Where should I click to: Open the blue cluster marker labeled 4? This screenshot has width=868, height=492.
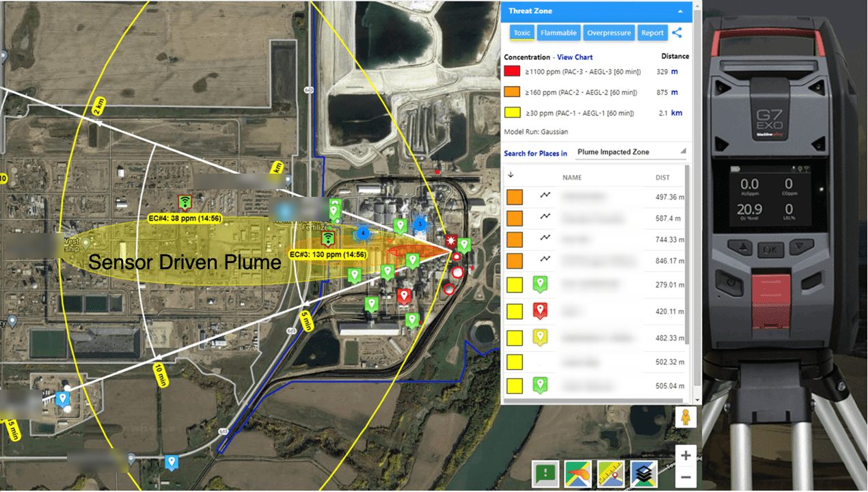(x=364, y=234)
